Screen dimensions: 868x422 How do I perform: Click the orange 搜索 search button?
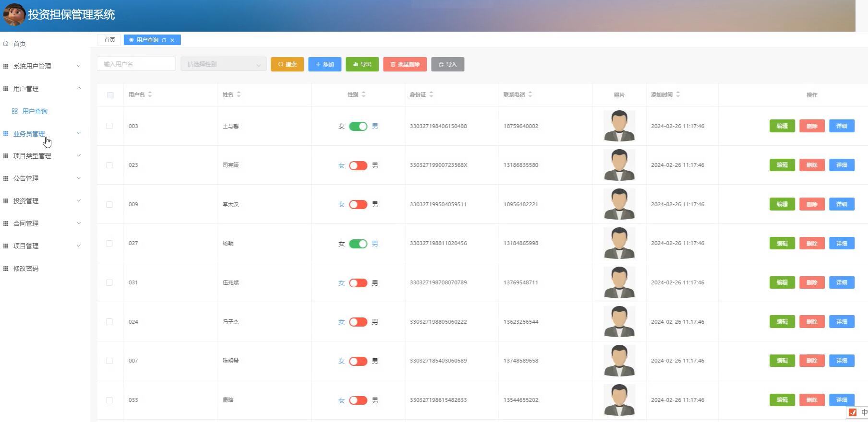pyautogui.click(x=287, y=64)
